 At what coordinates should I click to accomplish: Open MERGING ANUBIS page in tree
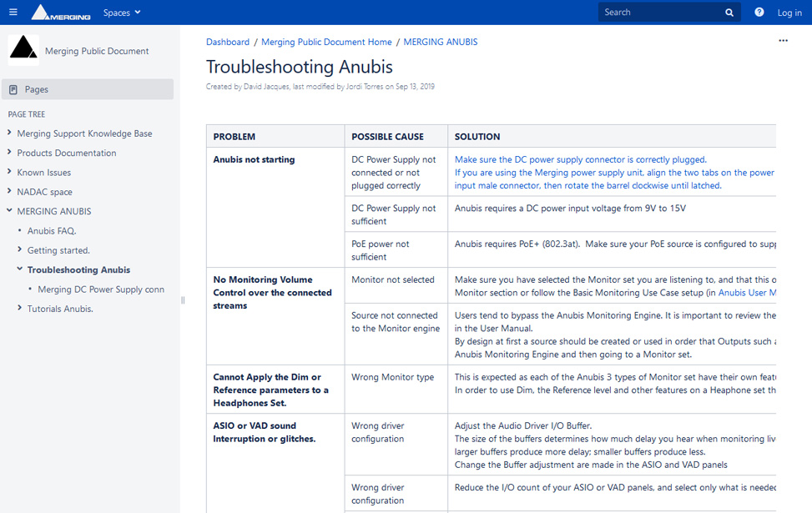54,211
